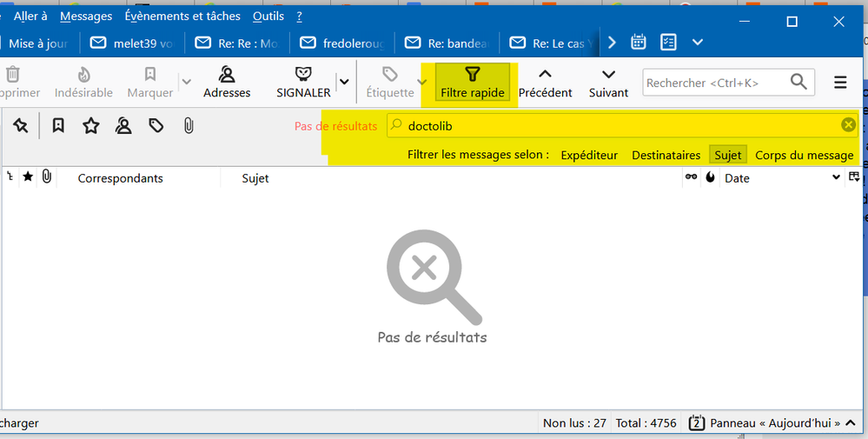The width and height of the screenshot is (868, 439).
Task: Open the hamburger application menu
Action: tap(840, 83)
